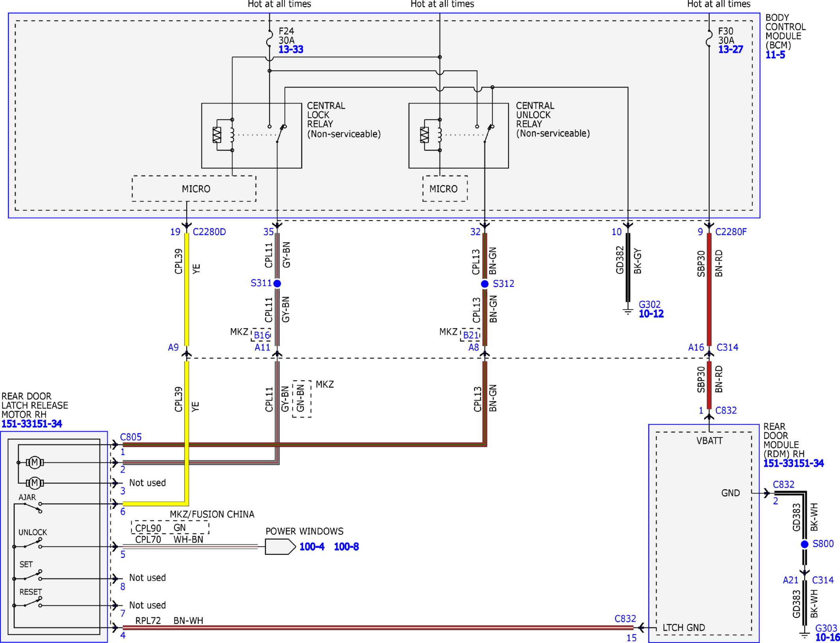This screenshot has height=643, width=840.
Task: Select pin number 35 on the CPL11 wire
Action: (x=269, y=232)
